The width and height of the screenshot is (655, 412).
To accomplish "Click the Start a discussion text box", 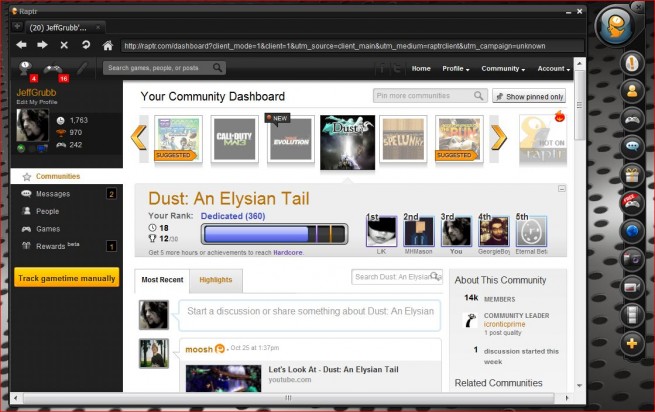I will pyautogui.click(x=310, y=315).
